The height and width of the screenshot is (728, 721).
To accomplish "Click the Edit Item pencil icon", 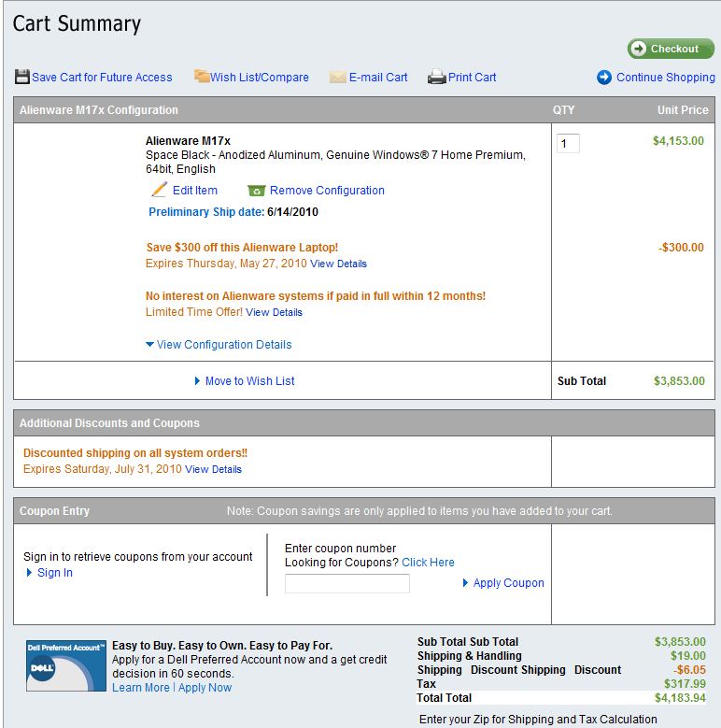I will point(160,190).
